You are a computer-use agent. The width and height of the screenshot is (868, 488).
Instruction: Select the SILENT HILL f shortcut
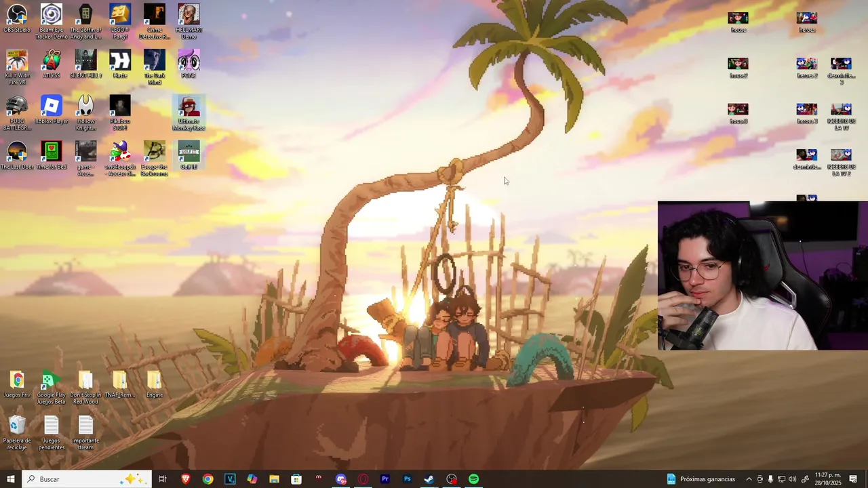[x=85, y=64]
